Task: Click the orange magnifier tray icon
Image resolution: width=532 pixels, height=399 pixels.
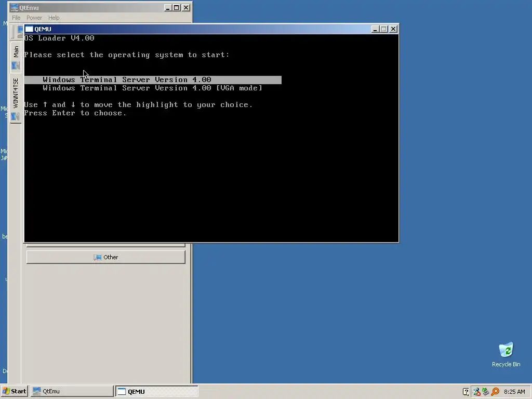Action: pos(495,392)
